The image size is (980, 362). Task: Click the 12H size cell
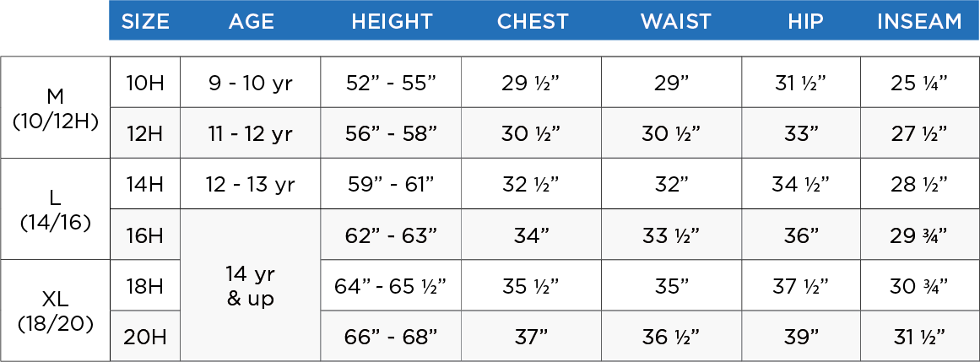click(144, 133)
